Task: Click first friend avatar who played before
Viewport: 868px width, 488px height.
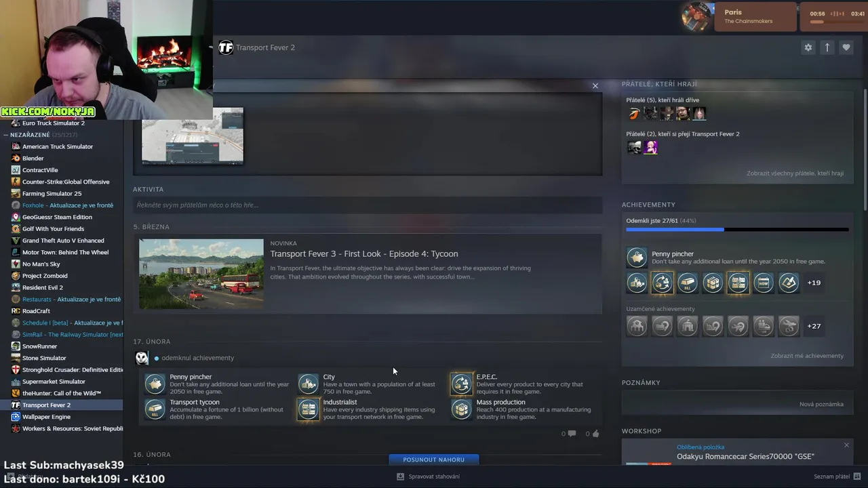Action: click(x=634, y=113)
